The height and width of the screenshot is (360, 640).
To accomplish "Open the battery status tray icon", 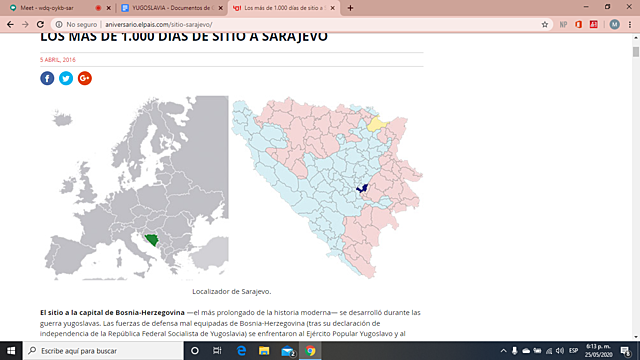I will pyautogui.click(x=538, y=351).
